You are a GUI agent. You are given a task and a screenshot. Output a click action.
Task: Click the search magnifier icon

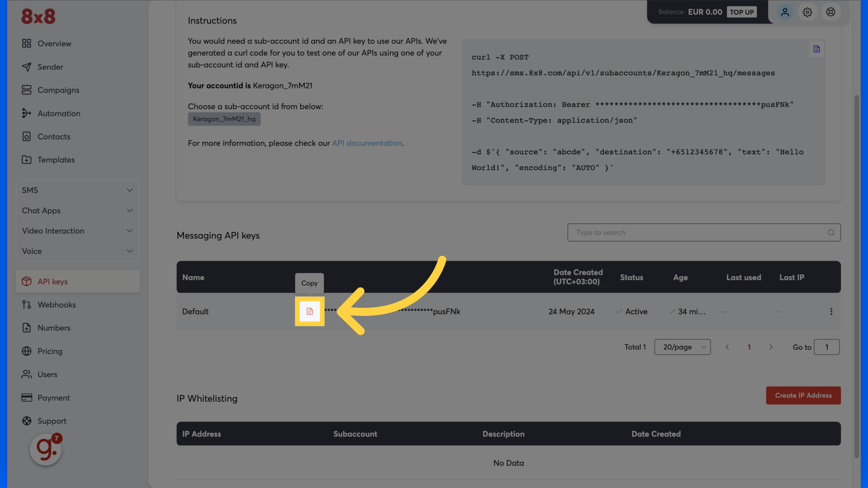[831, 232]
